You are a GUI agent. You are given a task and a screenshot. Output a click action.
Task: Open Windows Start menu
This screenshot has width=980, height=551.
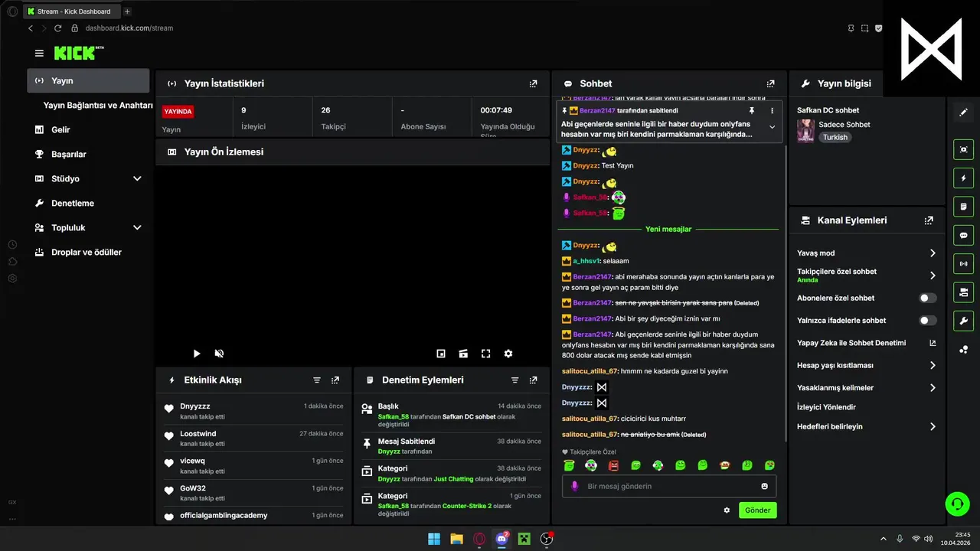click(434, 539)
